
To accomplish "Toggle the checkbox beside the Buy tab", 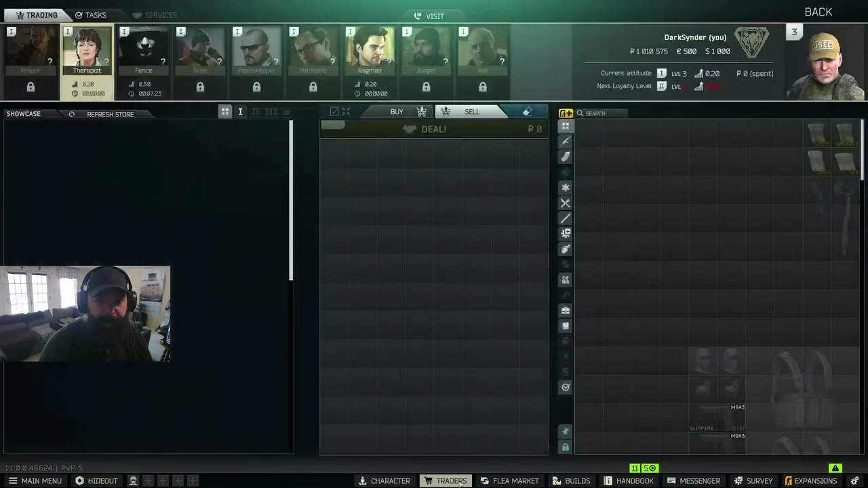I will point(334,112).
